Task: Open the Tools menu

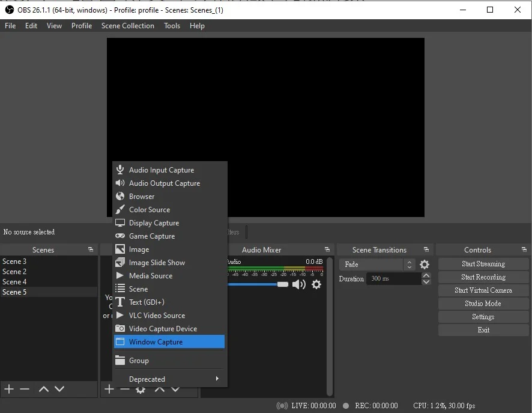Action: coord(172,26)
